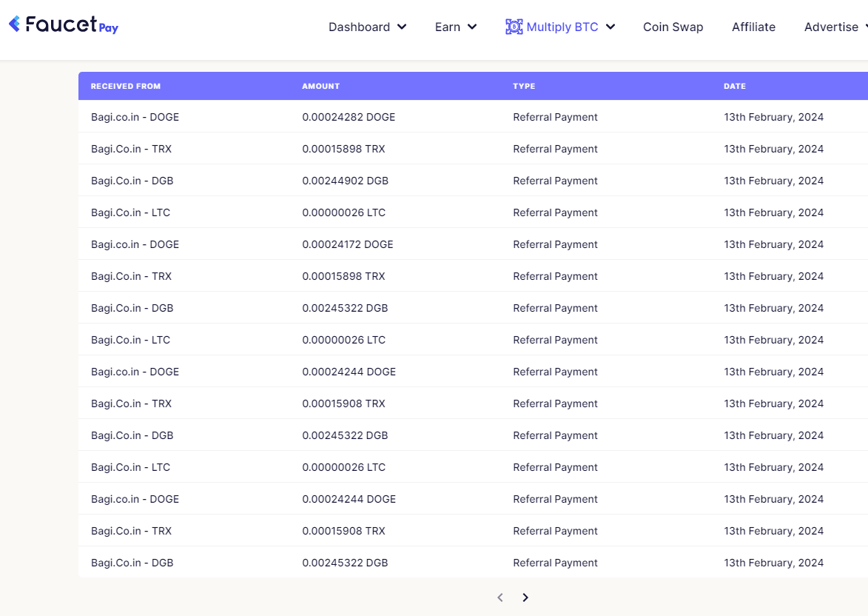868x616 pixels.
Task: Open the Multiply BTC menu
Action: coord(560,27)
